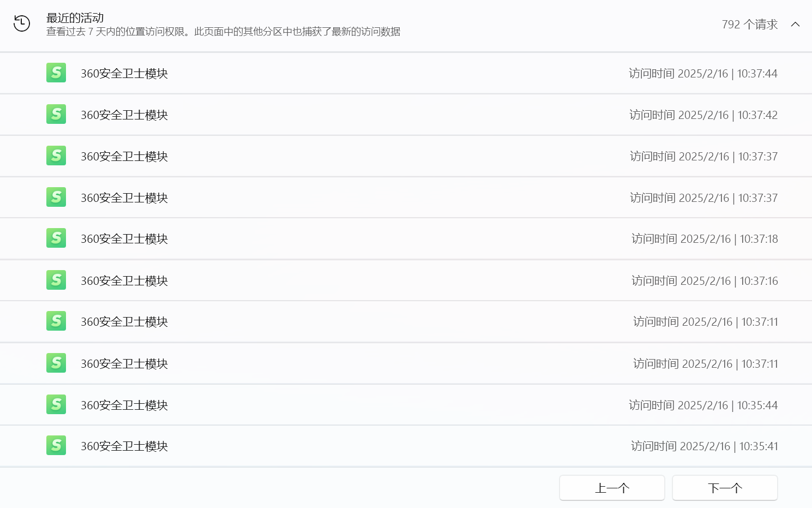Go to the next page with 下一个

pos(725,488)
